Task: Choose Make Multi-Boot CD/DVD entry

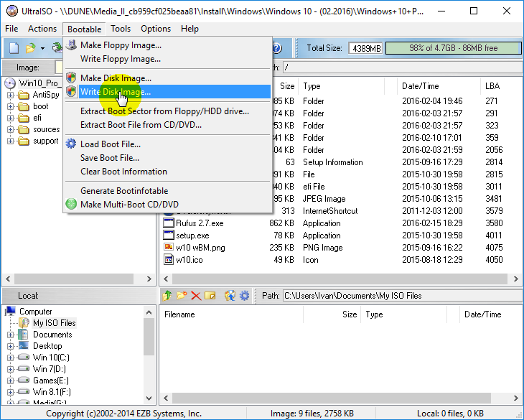Action: 168,205
